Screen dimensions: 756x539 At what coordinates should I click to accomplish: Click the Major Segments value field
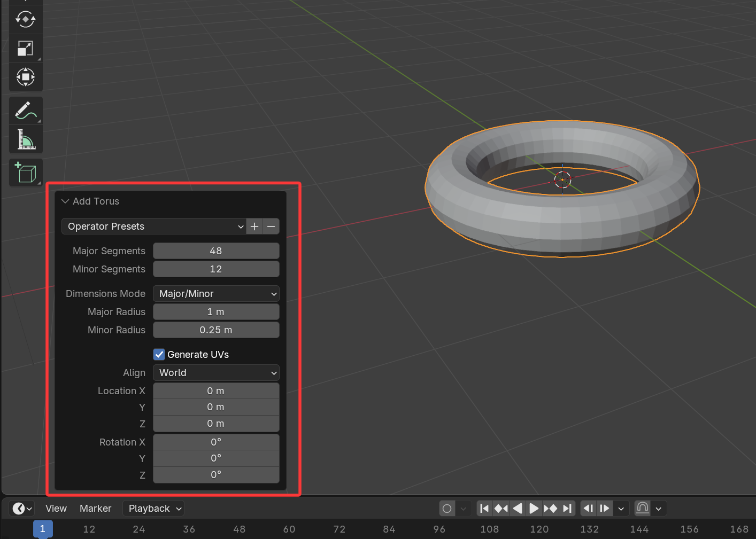(x=216, y=251)
